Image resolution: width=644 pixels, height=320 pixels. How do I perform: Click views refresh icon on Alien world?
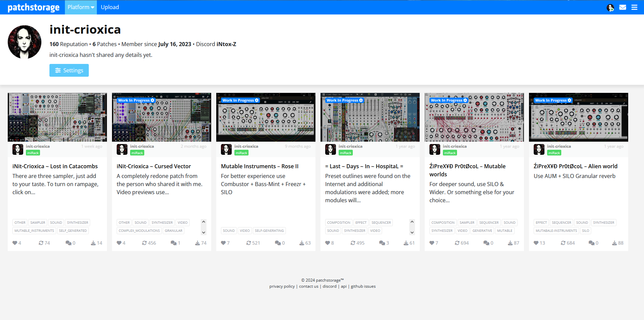click(563, 243)
